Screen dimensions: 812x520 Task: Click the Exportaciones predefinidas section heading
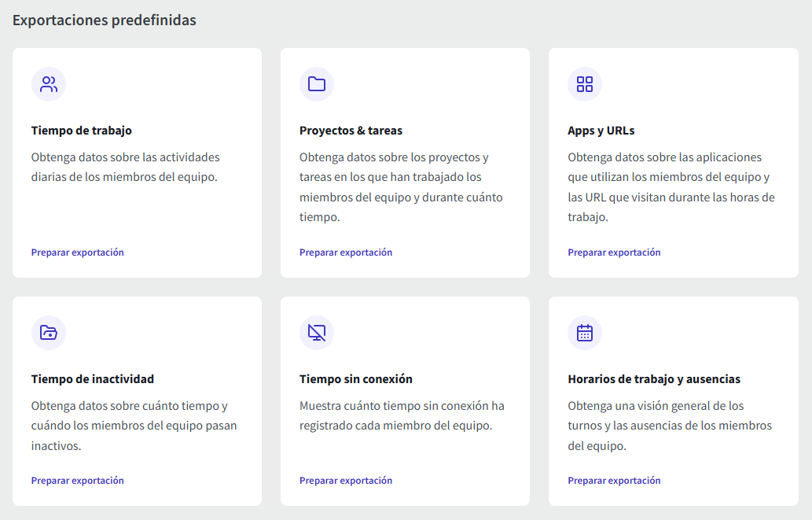point(105,20)
